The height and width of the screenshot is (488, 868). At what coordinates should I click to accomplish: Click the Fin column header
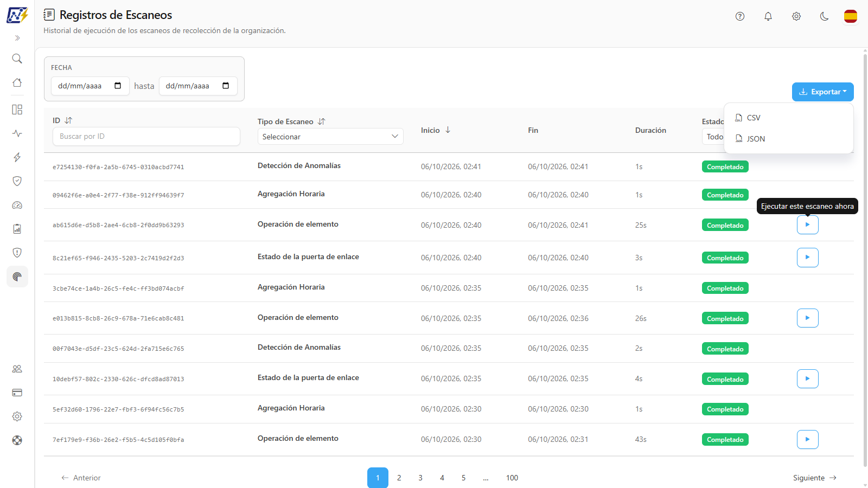click(533, 130)
